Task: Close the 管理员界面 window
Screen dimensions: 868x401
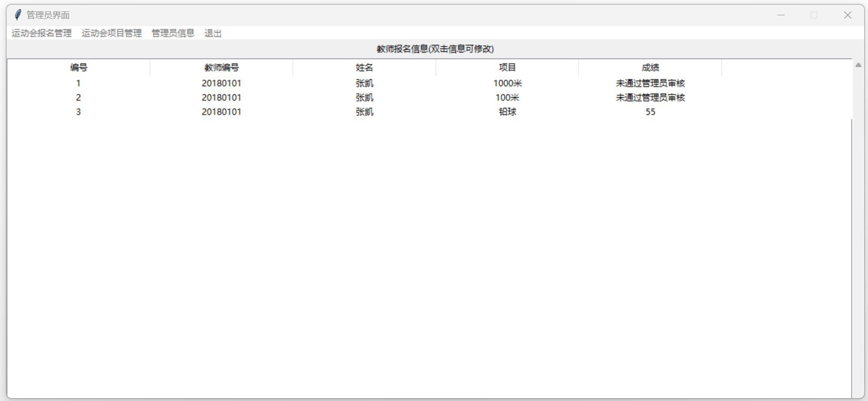Action: pos(848,15)
